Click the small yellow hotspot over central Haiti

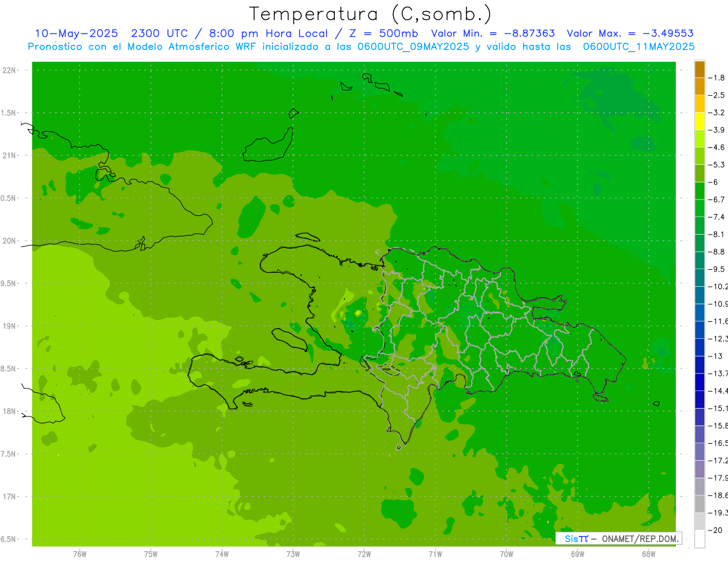pyautogui.click(x=358, y=313)
